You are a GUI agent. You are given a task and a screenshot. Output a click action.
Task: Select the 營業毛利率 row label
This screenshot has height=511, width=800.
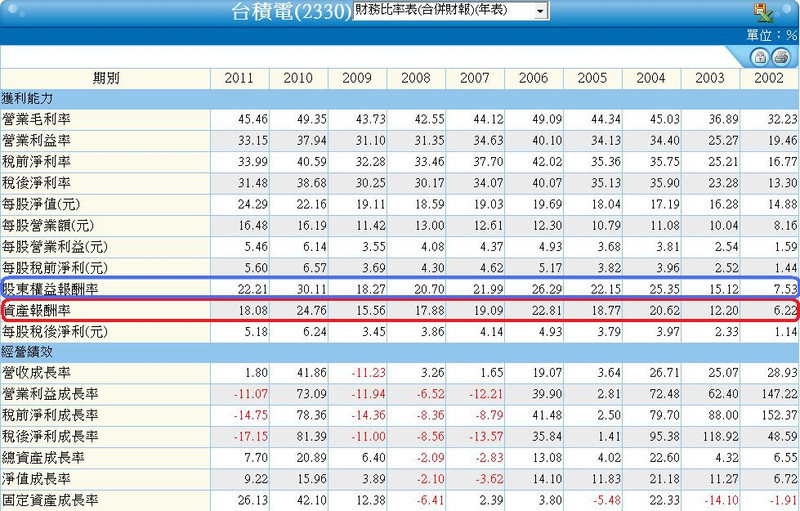point(36,119)
